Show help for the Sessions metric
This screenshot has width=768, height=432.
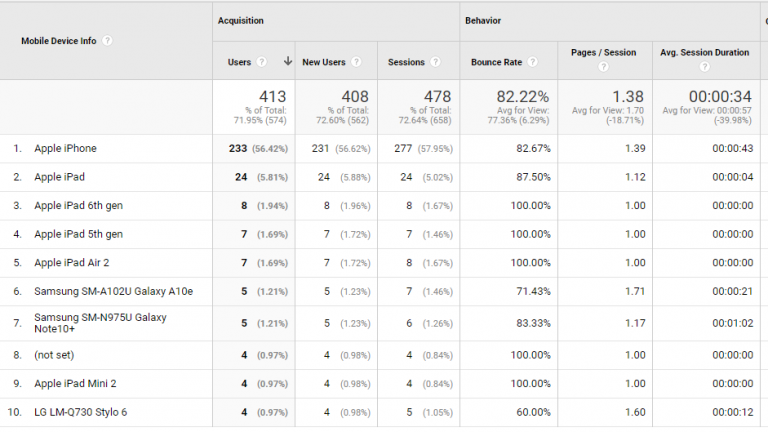pyautogui.click(x=436, y=62)
